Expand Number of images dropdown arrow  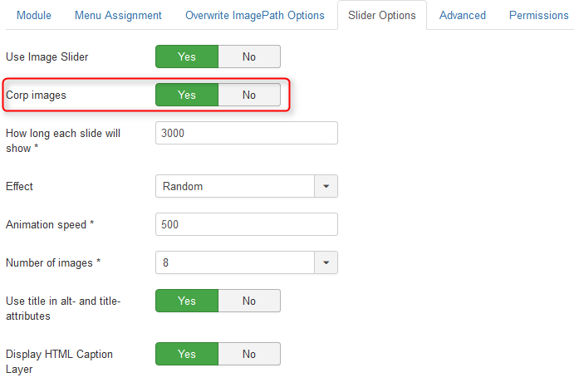click(326, 262)
